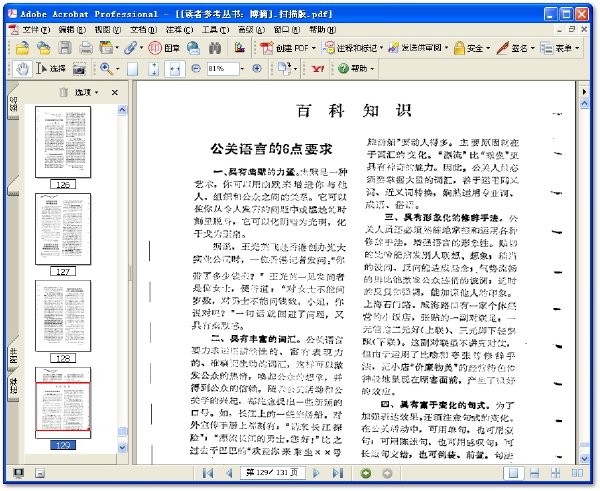The height and width of the screenshot is (491, 600).
Task: Jump to last page arrow
Action: pos(338,473)
